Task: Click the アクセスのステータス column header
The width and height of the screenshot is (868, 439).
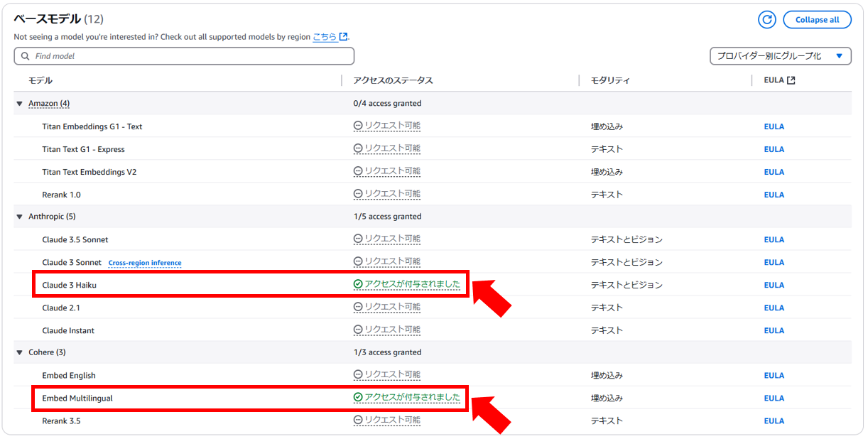Action: click(x=393, y=80)
